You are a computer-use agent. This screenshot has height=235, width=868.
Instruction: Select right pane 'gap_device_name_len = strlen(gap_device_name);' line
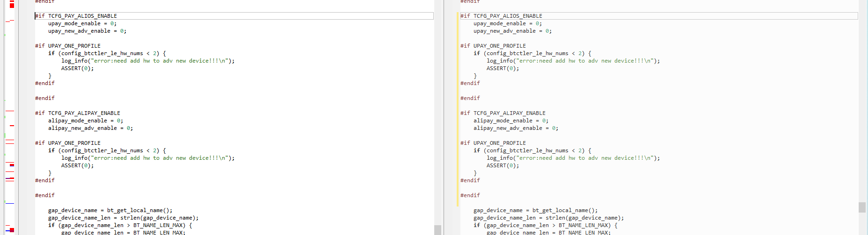549,218
